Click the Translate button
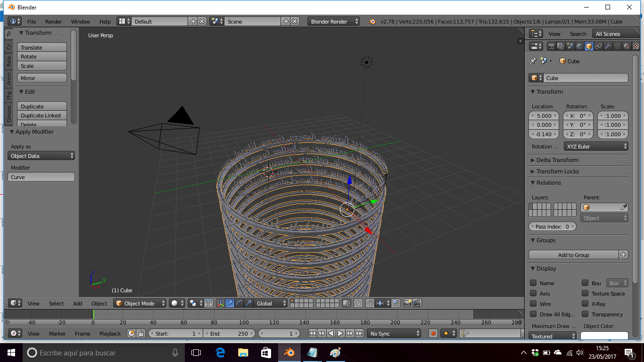The height and width of the screenshot is (362, 644). pyautogui.click(x=42, y=48)
